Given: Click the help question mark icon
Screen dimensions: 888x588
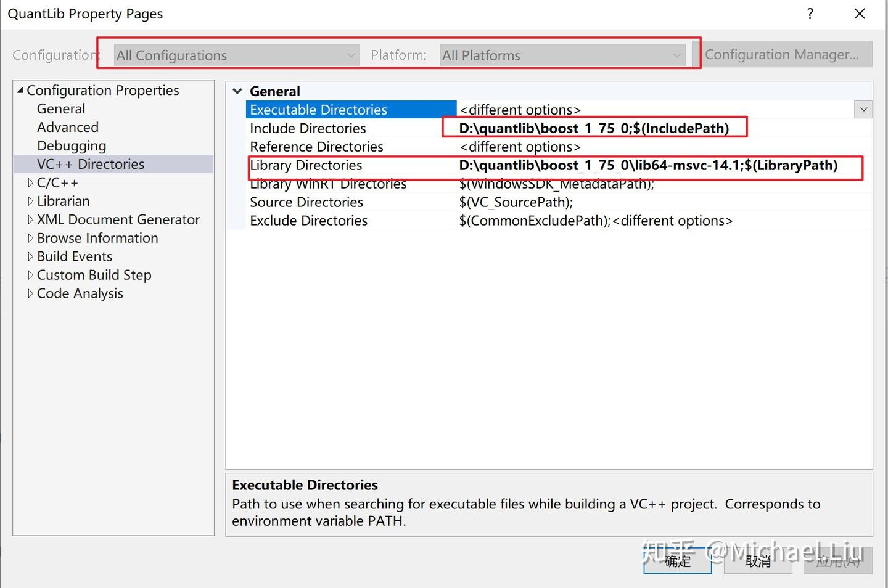Looking at the screenshot, I should point(810,14).
